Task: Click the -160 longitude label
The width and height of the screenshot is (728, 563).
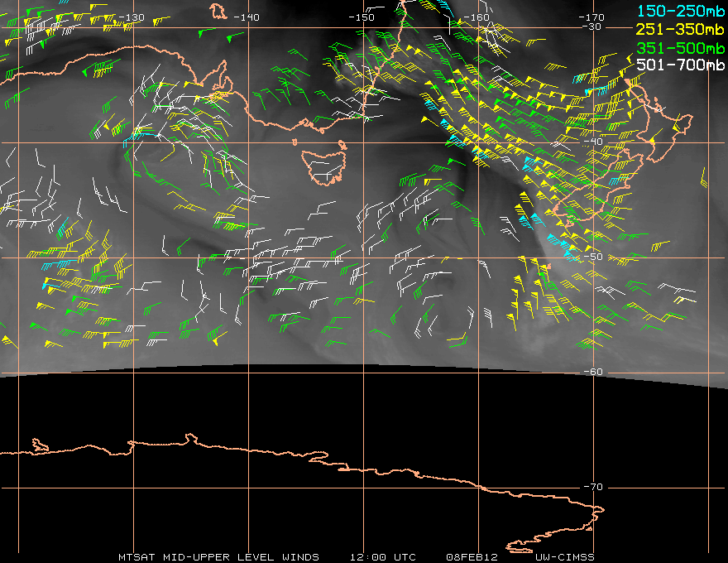Action: click(476, 17)
